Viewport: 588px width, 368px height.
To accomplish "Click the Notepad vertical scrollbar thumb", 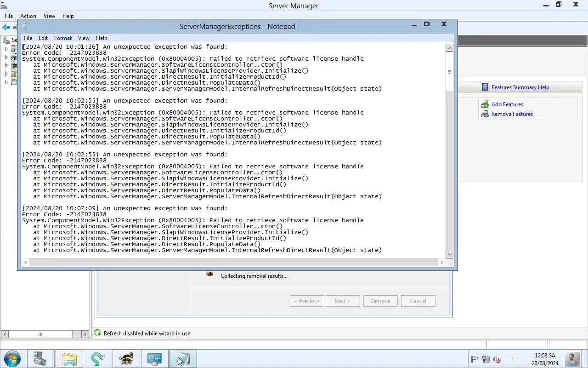I will 449,72.
